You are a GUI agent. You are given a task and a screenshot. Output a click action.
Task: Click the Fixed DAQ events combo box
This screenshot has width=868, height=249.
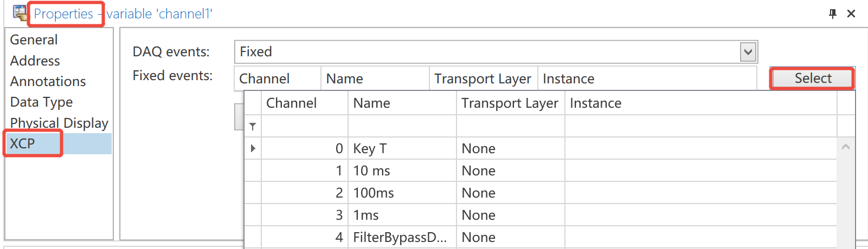pyautogui.click(x=488, y=52)
